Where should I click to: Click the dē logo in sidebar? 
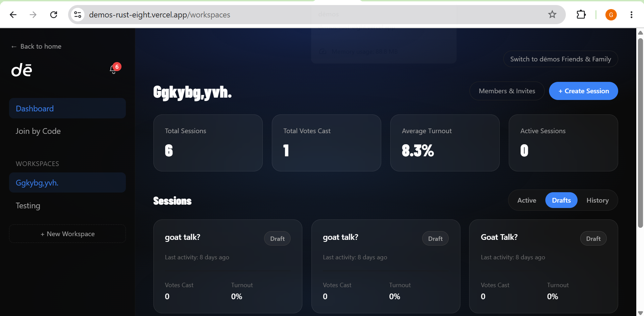(22, 70)
